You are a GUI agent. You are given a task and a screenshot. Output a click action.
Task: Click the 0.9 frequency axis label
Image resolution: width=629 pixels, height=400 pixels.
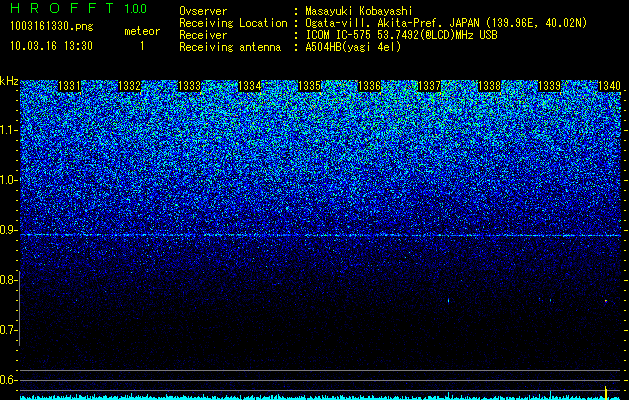pyautogui.click(x=9, y=230)
